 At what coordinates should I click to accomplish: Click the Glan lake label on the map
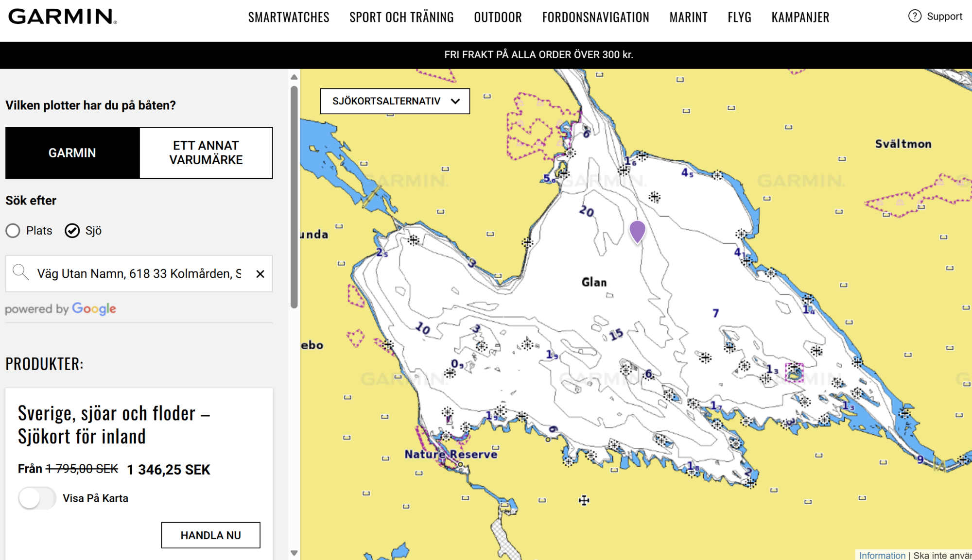point(594,282)
